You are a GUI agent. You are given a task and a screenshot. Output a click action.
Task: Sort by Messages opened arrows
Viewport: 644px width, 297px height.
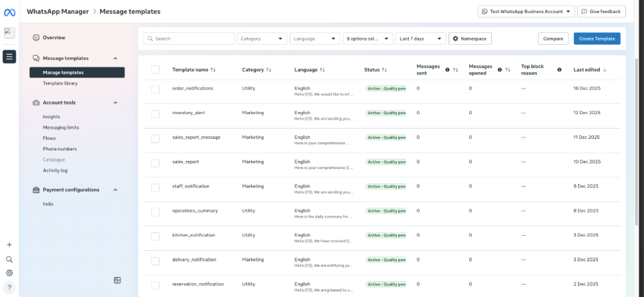[508, 69]
